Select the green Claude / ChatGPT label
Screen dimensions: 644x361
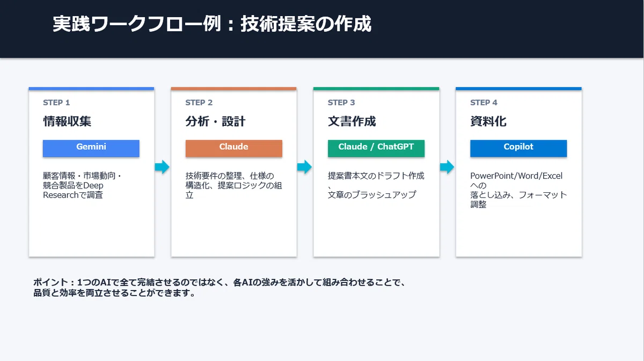tap(376, 148)
